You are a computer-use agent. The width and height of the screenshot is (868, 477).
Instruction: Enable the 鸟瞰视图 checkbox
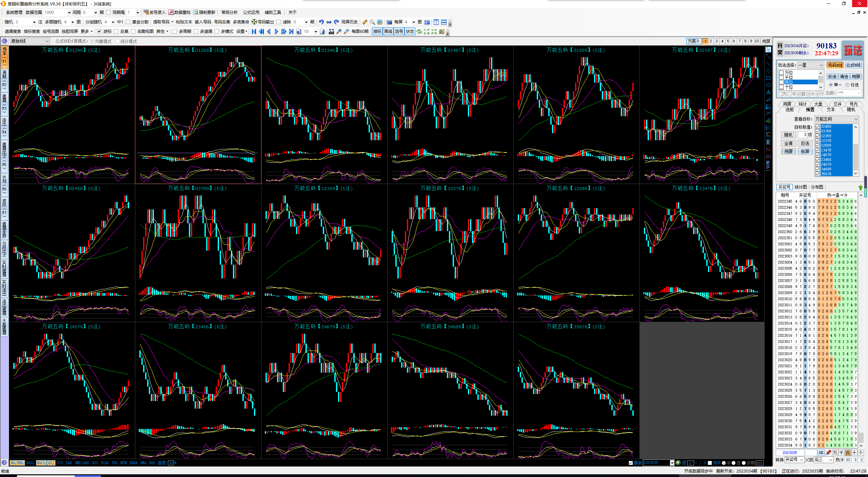point(133,31)
